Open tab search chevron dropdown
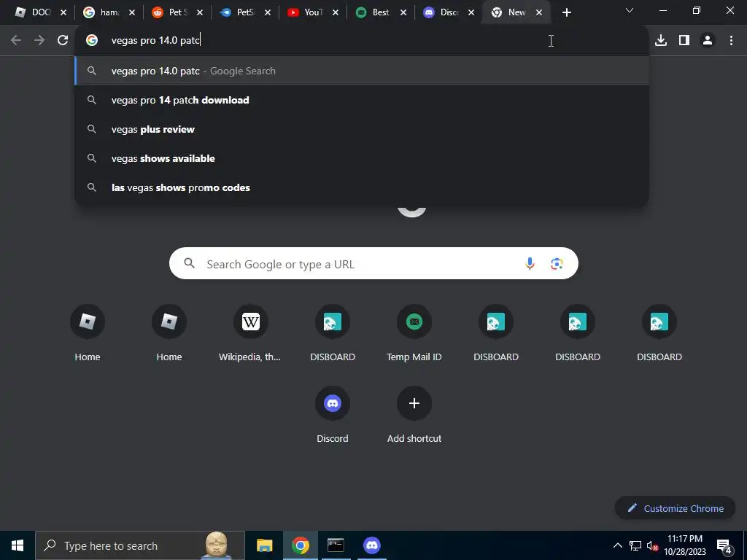747x560 pixels. [x=630, y=10]
